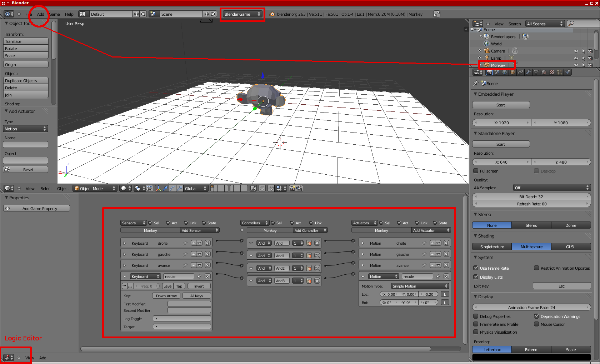Open the Render properties tab (camera icon)
This screenshot has height=364, width=600.
point(489,72)
